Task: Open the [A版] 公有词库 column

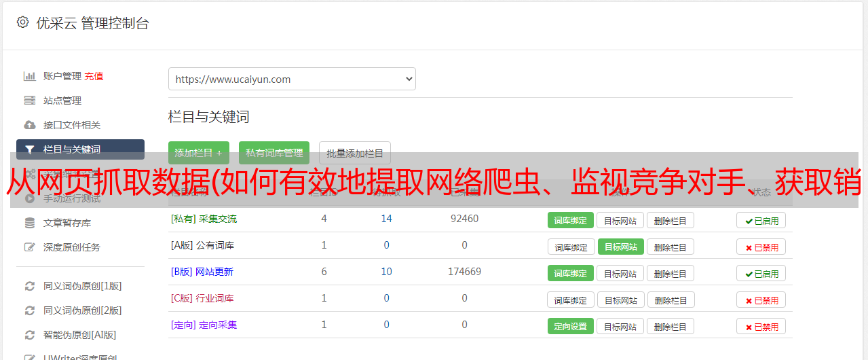Action: coord(202,245)
